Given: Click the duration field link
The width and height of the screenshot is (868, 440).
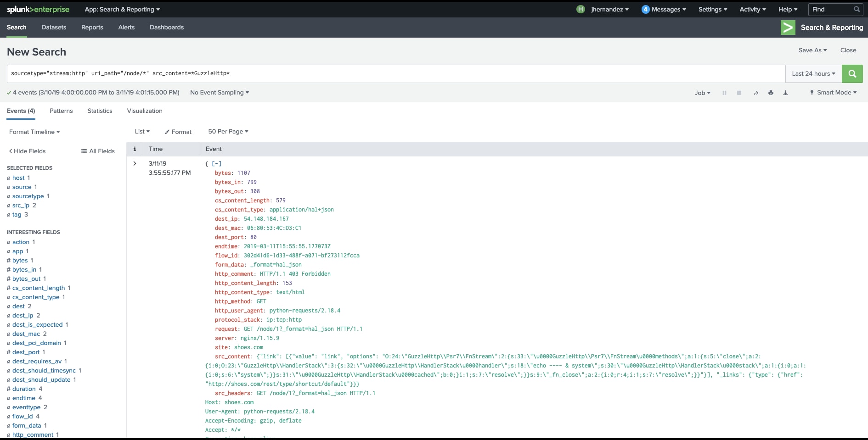Looking at the screenshot, I should (24, 389).
